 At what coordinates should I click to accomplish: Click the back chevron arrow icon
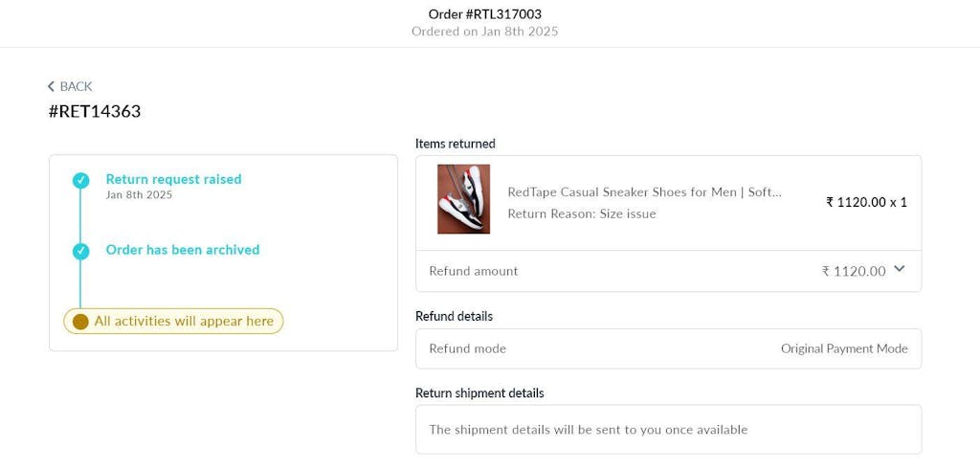click(52, 87)
